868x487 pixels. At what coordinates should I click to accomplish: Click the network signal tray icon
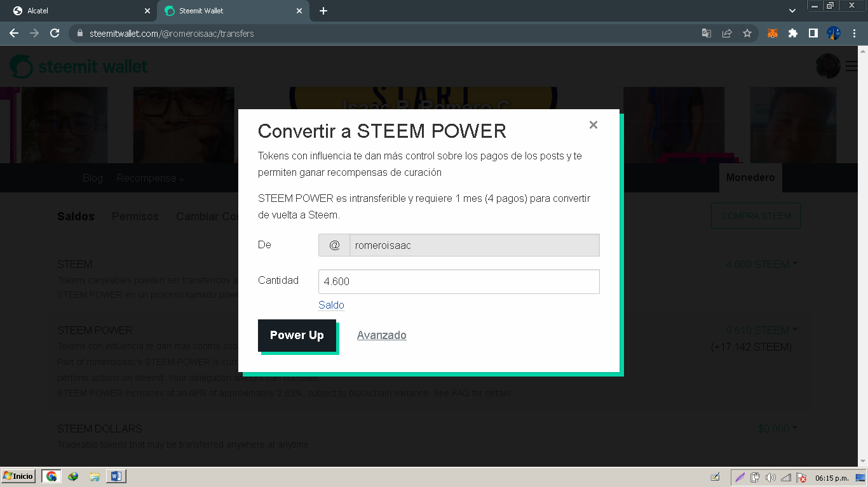pyautogui.click(x=786, y=477)
